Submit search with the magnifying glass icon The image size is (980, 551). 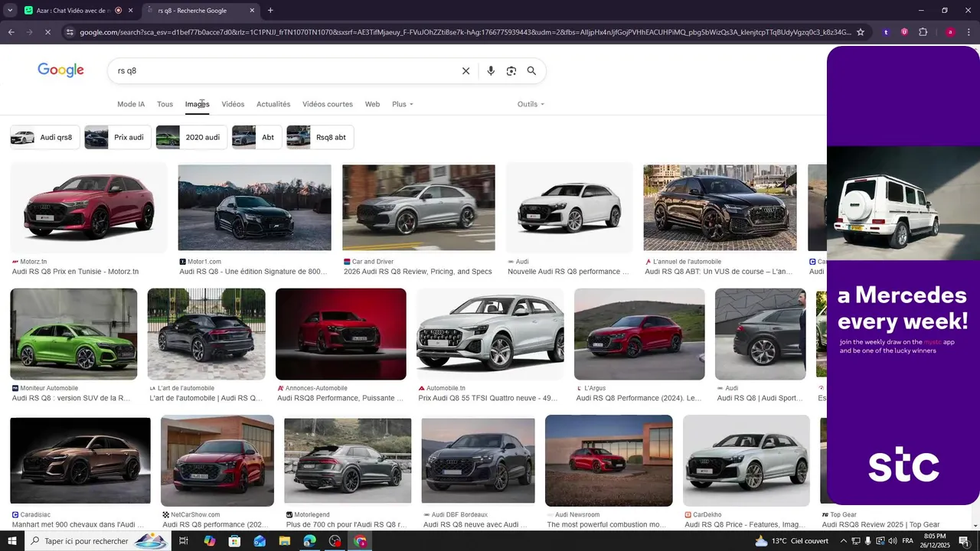[531, 70]
